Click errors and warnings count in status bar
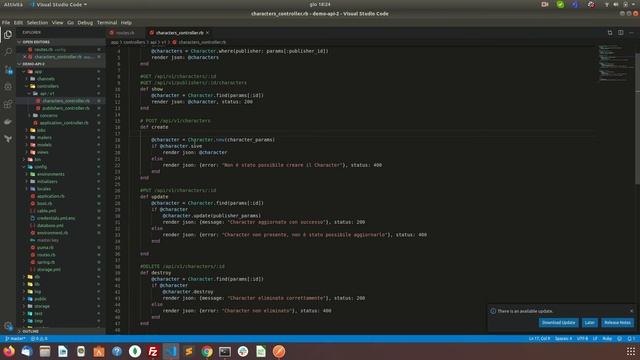This screenshot has height=360, width=640. click(x=39, y=339)
